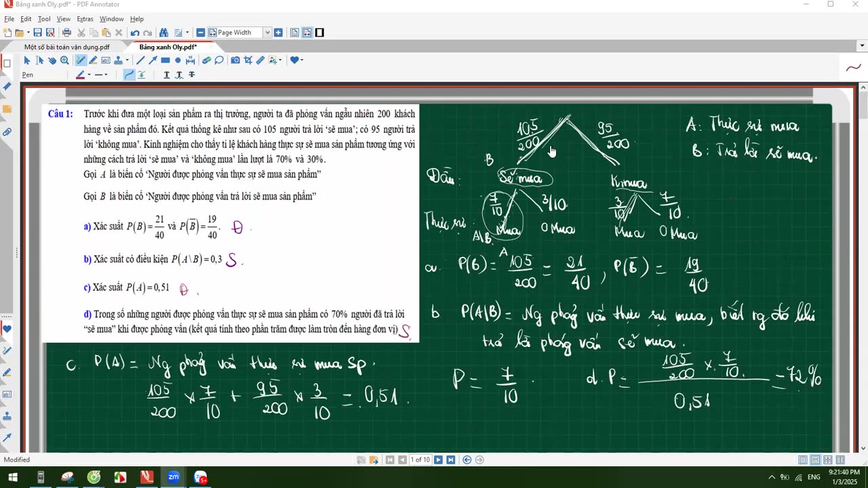
Task: Expand the document tabs list arrow
Action: point(862,46)
